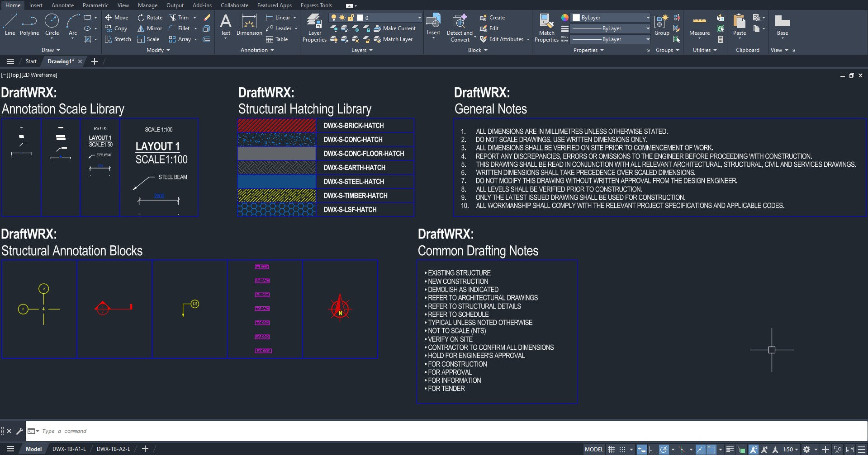Toggle dynamic input in status bar
Screen dimensions: 868x455
[x=641, y=449]
